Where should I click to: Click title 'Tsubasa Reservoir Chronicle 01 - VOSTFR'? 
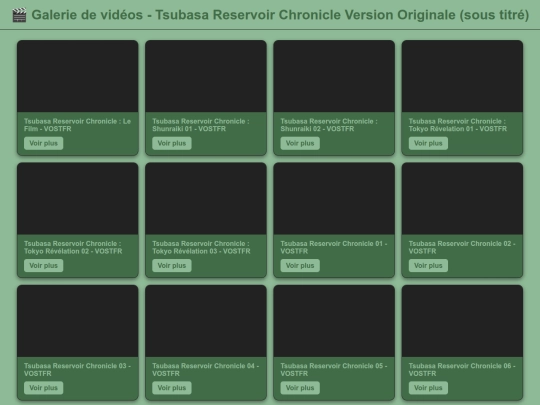(x=334, y=247)
